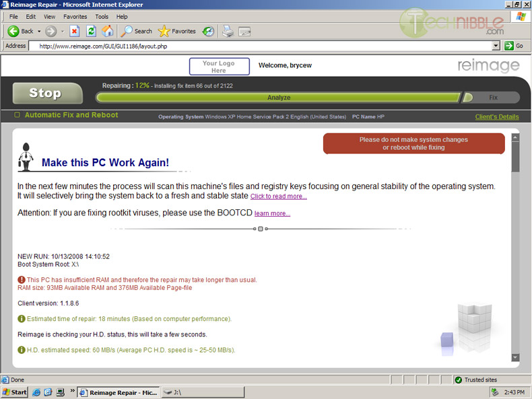This screenshot has width=532, height=399.
Task: Click the second quick launch icon beside Internet Explorer
Action: click(48, 392)
